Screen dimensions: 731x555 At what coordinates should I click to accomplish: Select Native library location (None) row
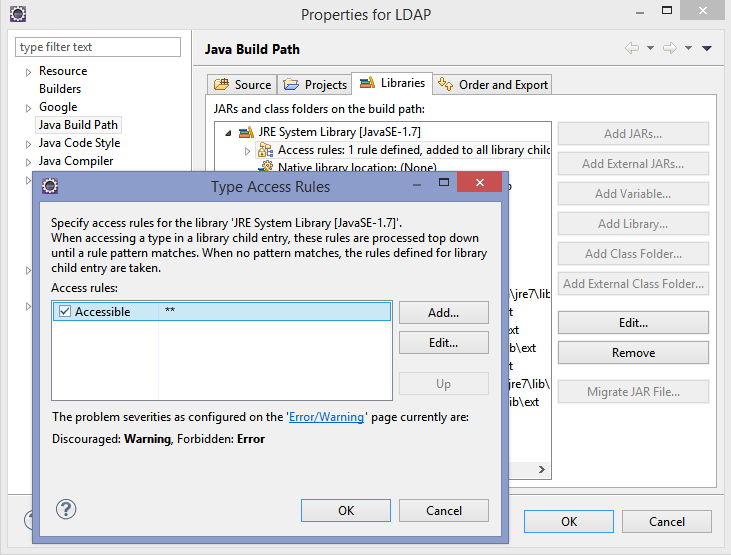click(357, 166)
